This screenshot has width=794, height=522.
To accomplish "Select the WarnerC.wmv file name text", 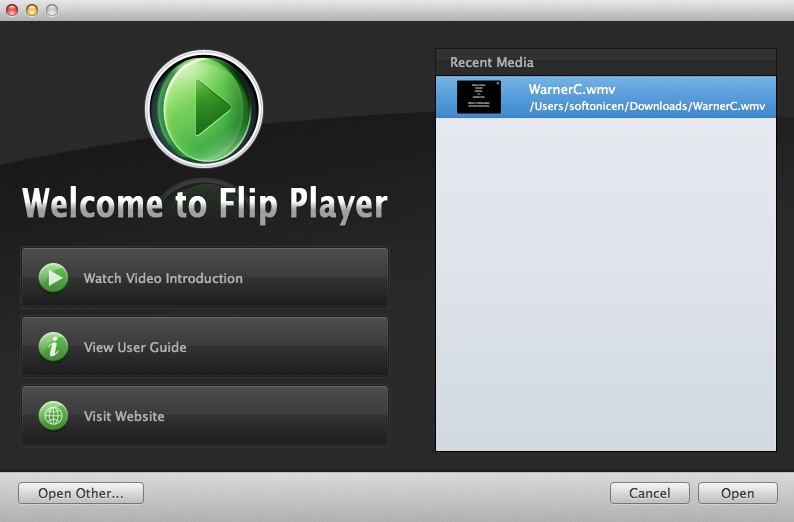I will [572, 90].
